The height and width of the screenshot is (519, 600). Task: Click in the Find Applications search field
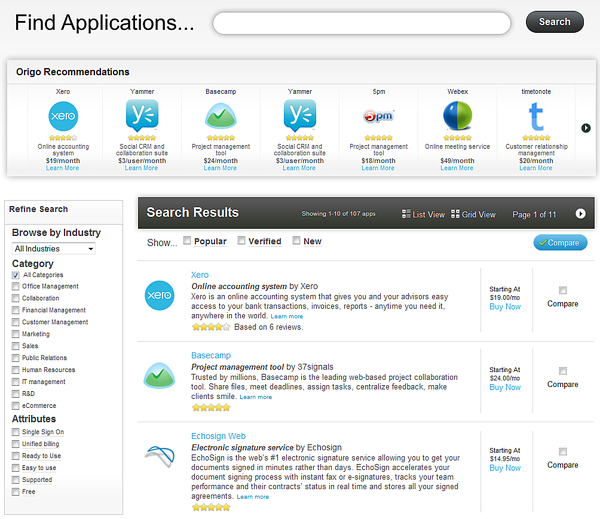click(362, 23)
